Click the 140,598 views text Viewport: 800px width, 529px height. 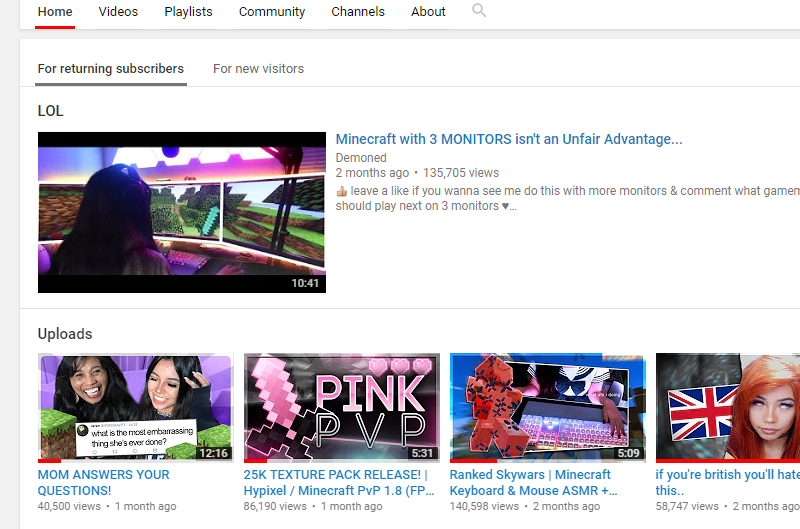484,507
